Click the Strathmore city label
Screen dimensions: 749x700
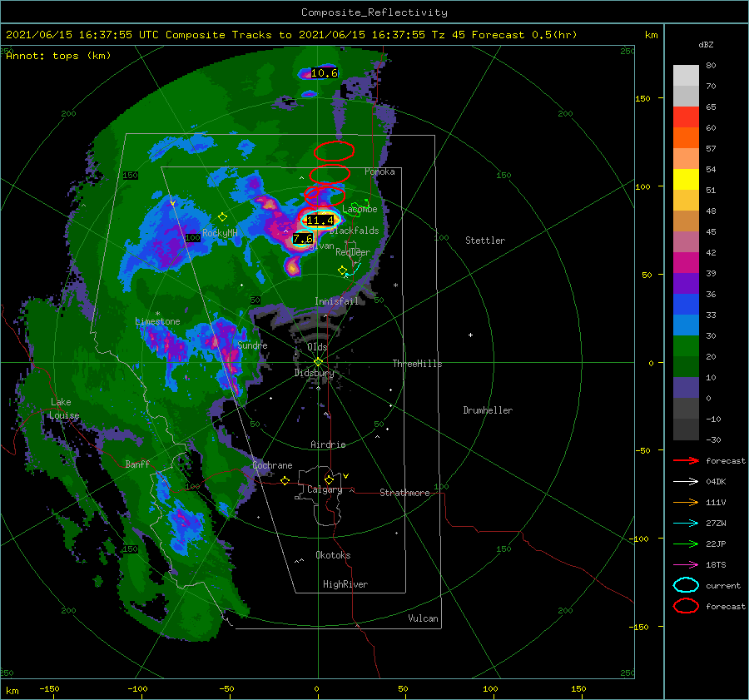[x=404, y=493]
